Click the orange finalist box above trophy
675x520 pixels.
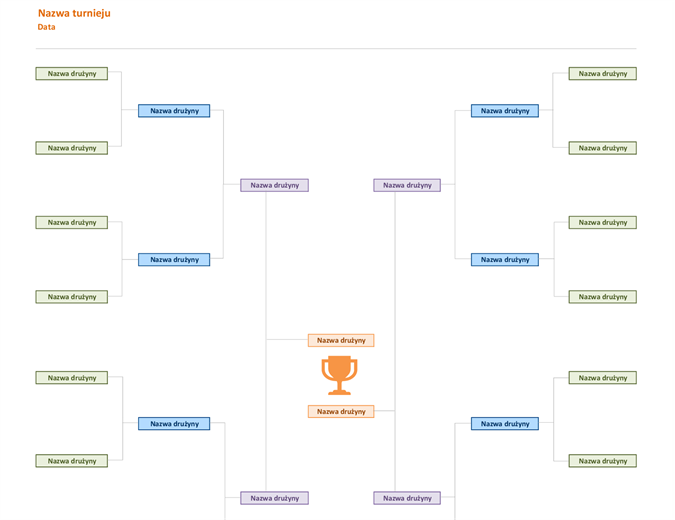tap(341, 340)
